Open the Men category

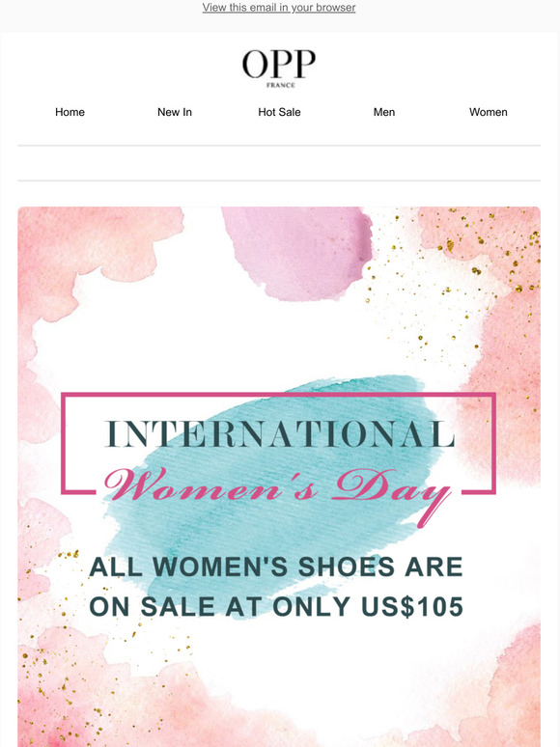(384, 112)
